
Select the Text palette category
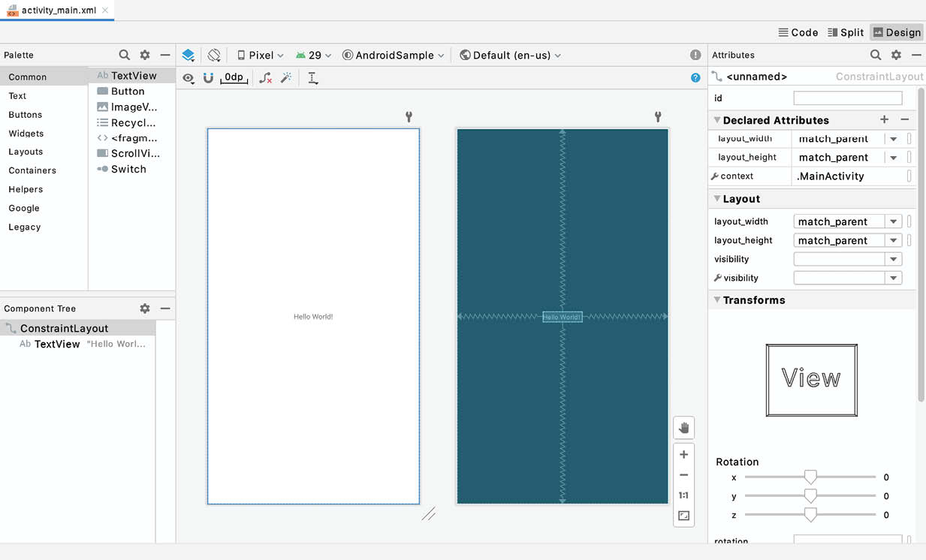44,95
